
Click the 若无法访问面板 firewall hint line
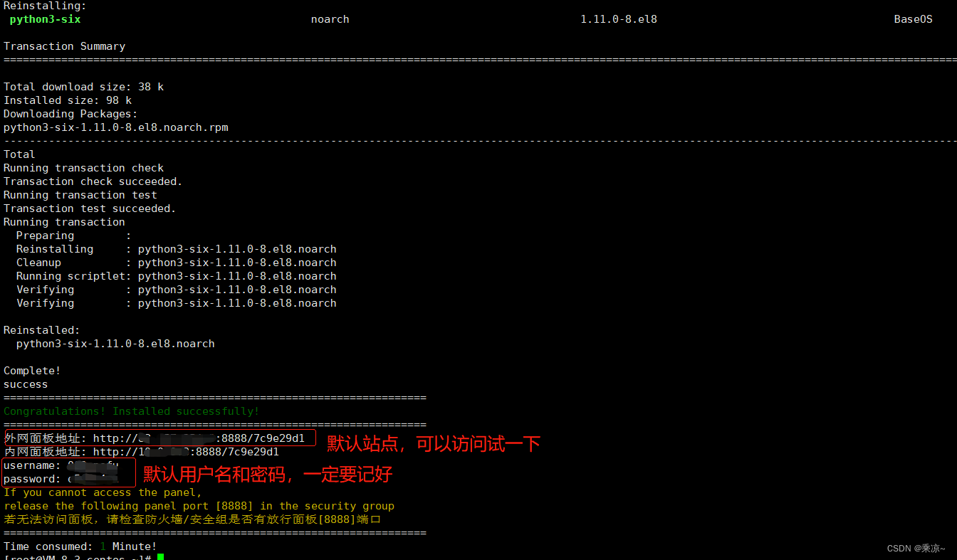coord(192,519)
